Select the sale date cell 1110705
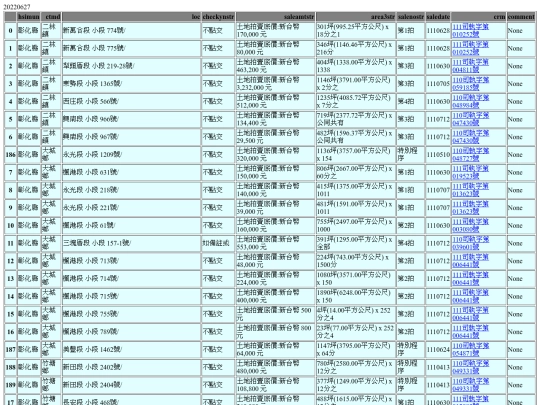 (x=438, y=84)
